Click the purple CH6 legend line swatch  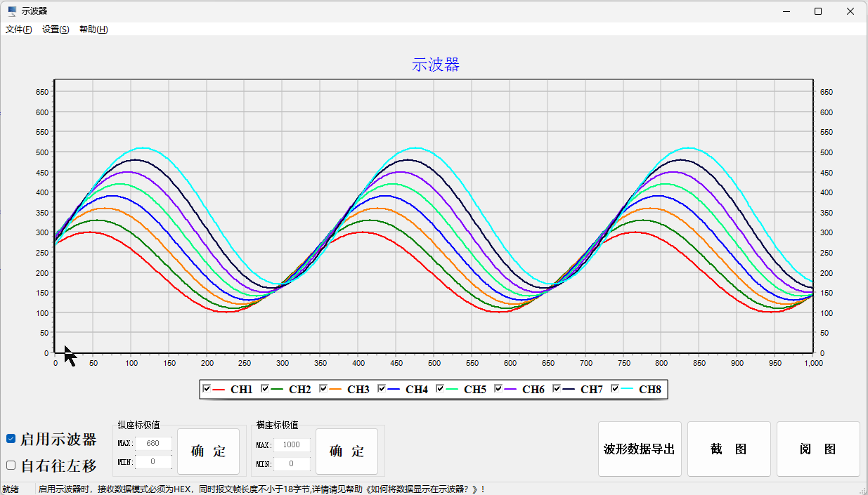(510, 390)
